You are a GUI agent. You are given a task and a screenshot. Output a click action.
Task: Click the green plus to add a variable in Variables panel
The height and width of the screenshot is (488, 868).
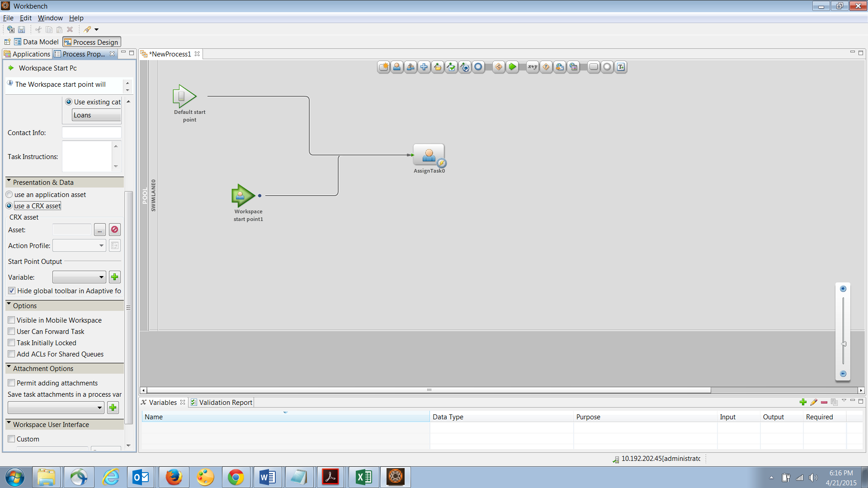[x=803, y=402]
